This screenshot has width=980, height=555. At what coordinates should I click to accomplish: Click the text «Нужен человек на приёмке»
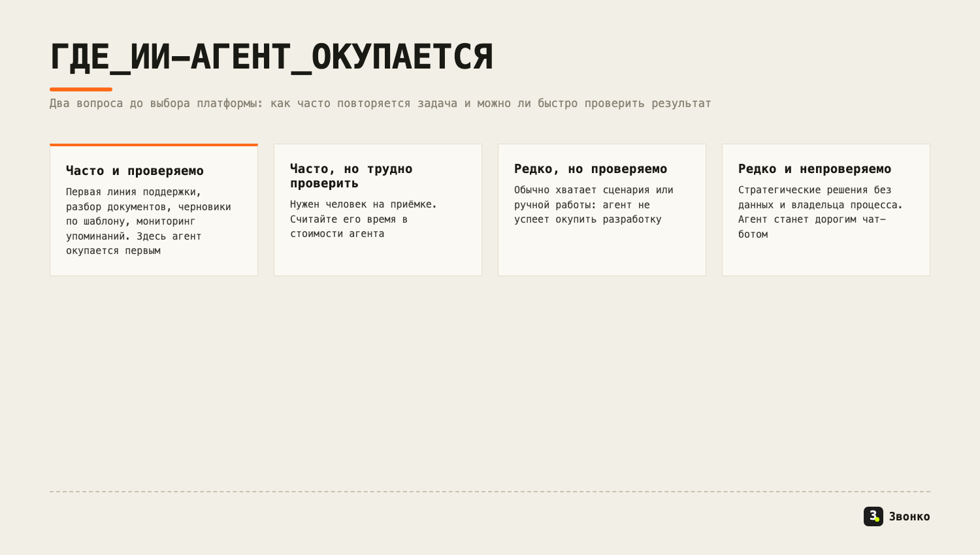[x=364, y=219]
